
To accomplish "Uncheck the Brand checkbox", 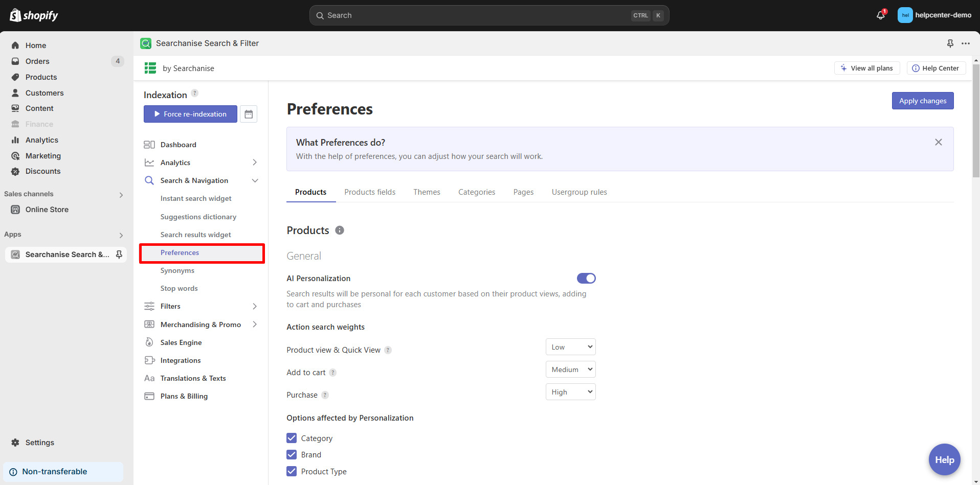I will coord(292,454).
